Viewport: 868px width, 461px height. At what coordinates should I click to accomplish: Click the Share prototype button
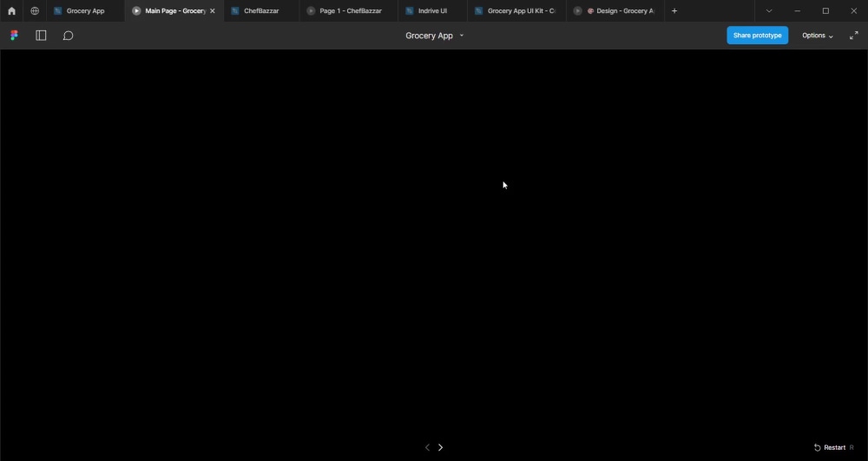pos(757,36)
